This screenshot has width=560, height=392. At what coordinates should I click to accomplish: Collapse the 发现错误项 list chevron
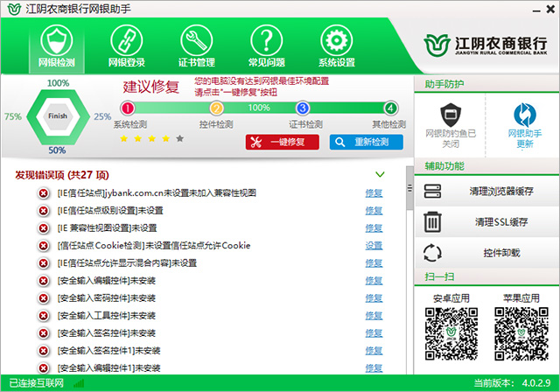point(380,174)
